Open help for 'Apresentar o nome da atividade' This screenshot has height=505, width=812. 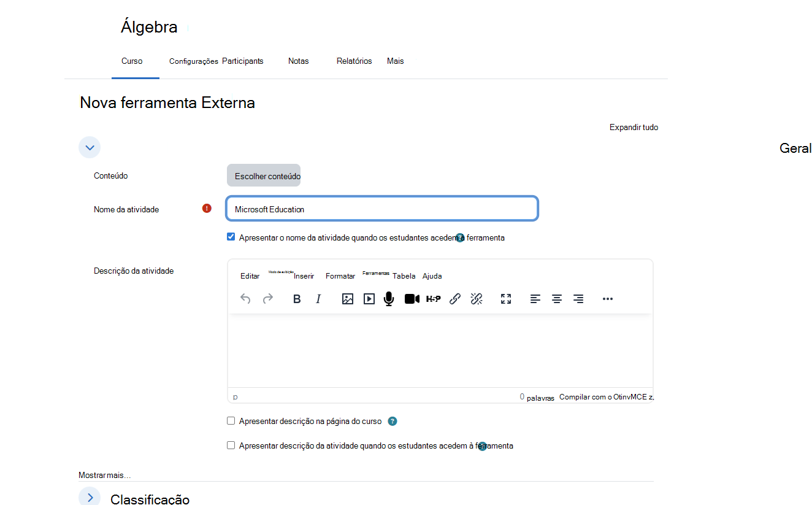coord(460,237)
